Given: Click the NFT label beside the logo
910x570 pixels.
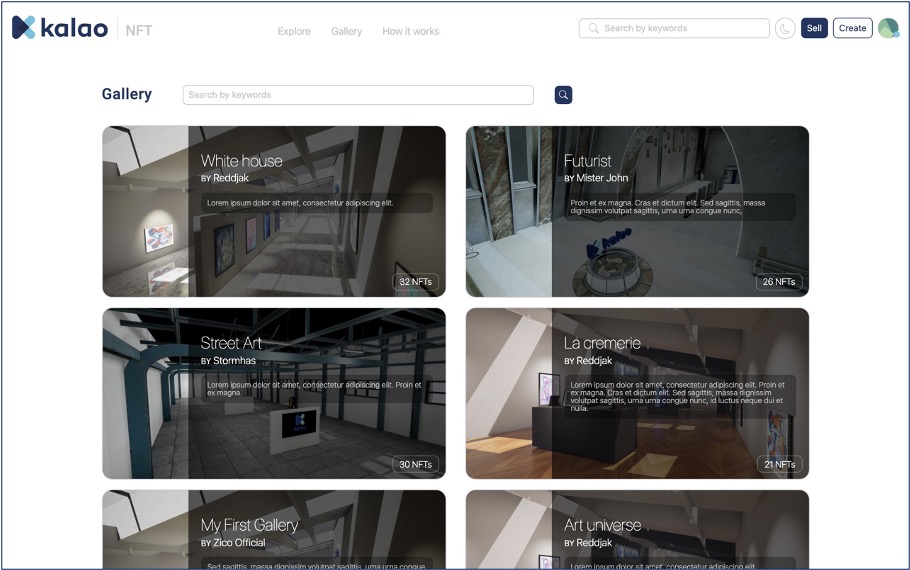Looking at the screenshot, I should (x=139, y=30).
